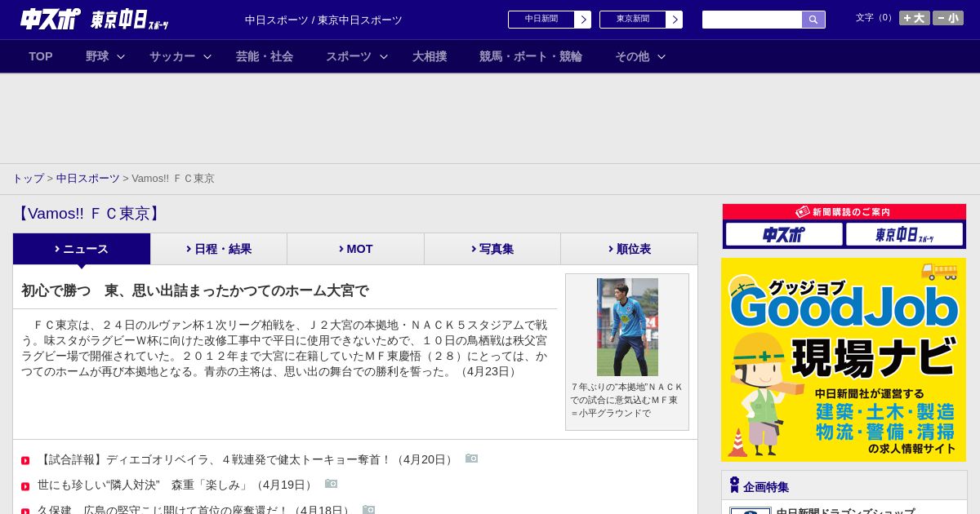This screenshot has width=980, height=514.
Task: Switch to 写真集 tab
Action: click(492, 249)
